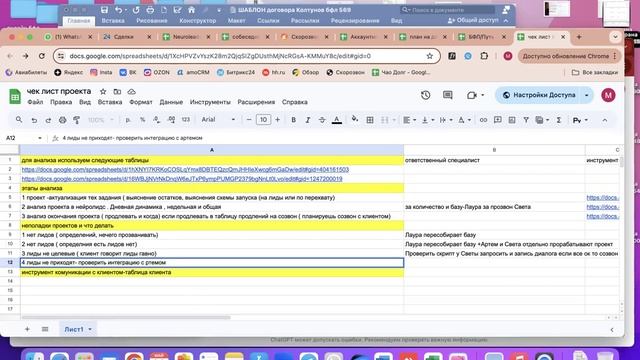640x360 pixels.
Task: Open the Лист1 sheet tab menu arrow
Action: [x=90, y=329]
